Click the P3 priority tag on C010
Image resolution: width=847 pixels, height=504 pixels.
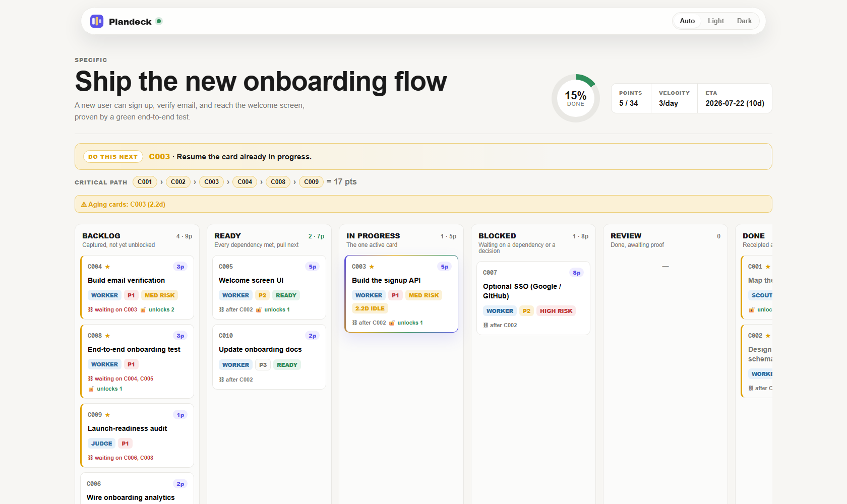[263, 365]
